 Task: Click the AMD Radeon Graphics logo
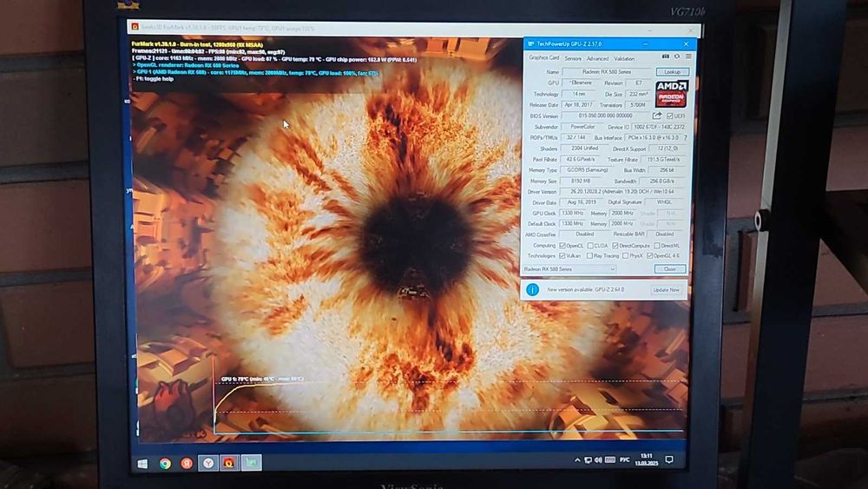pyautogui.click(x=672, y=94)
